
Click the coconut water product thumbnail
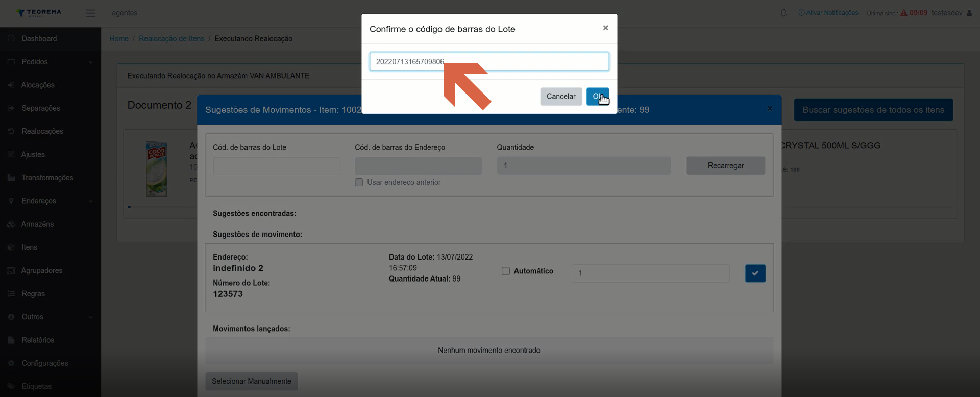click(x=157, y=169)
